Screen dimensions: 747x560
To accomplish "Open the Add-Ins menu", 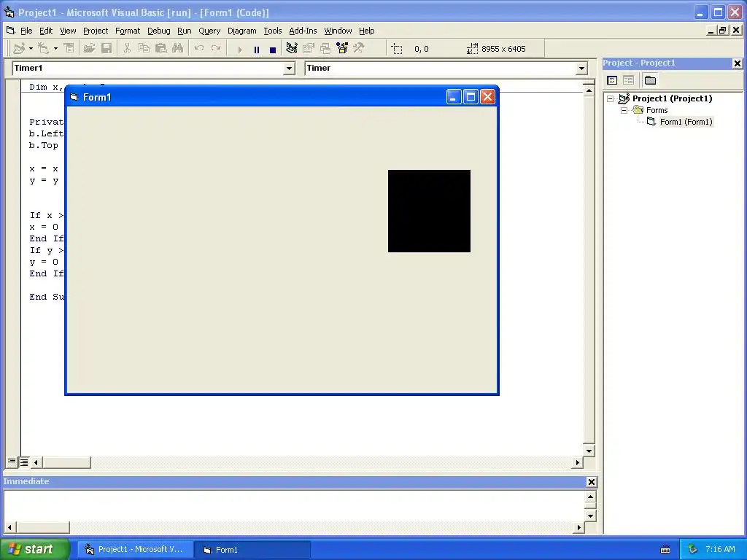I will click(x=303, y=31).
